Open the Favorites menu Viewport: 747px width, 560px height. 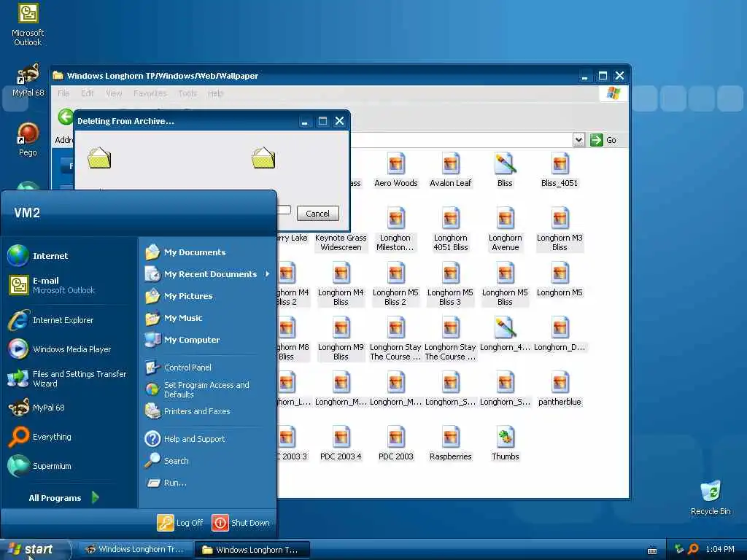coord(150,93)
